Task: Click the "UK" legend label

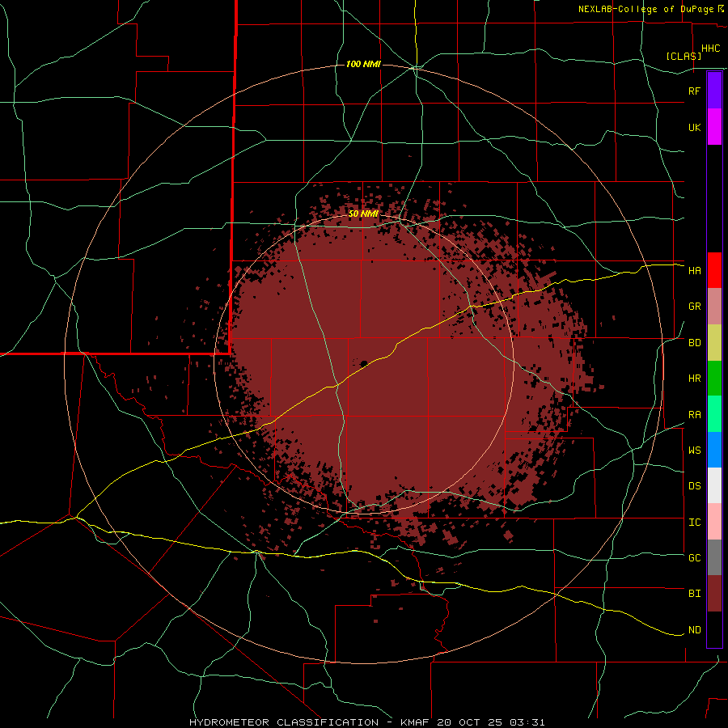Action: tap(694, 127)
